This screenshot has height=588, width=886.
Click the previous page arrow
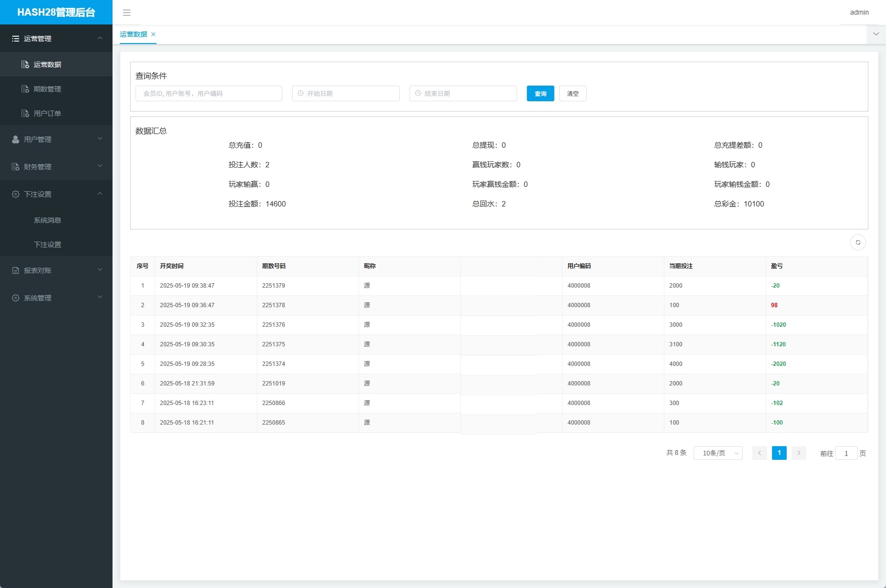tap(759, 453)
